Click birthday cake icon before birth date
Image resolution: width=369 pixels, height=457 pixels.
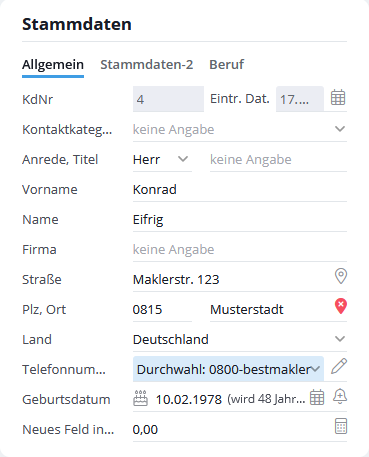coord(140,398)
